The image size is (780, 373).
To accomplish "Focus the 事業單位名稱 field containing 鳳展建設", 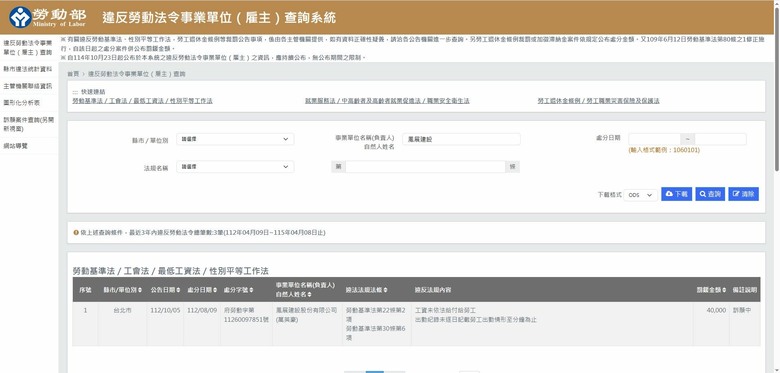I will [x=461, y=140].
